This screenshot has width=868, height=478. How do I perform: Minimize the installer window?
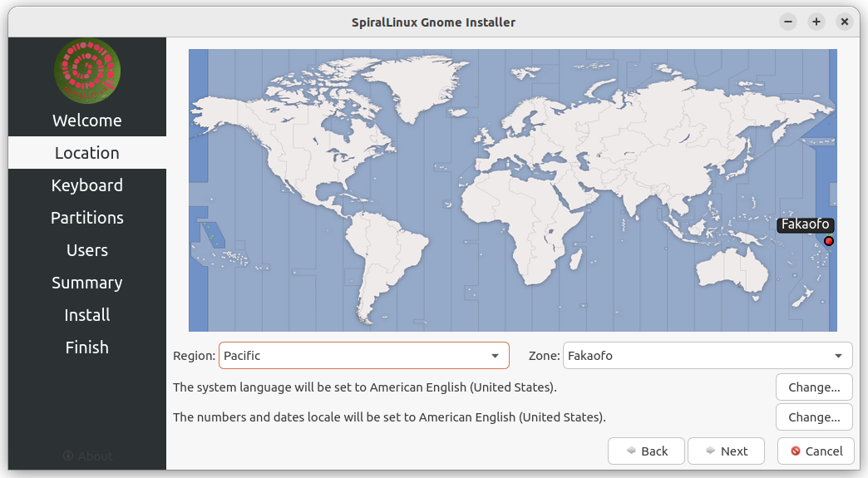coord(787,22)
